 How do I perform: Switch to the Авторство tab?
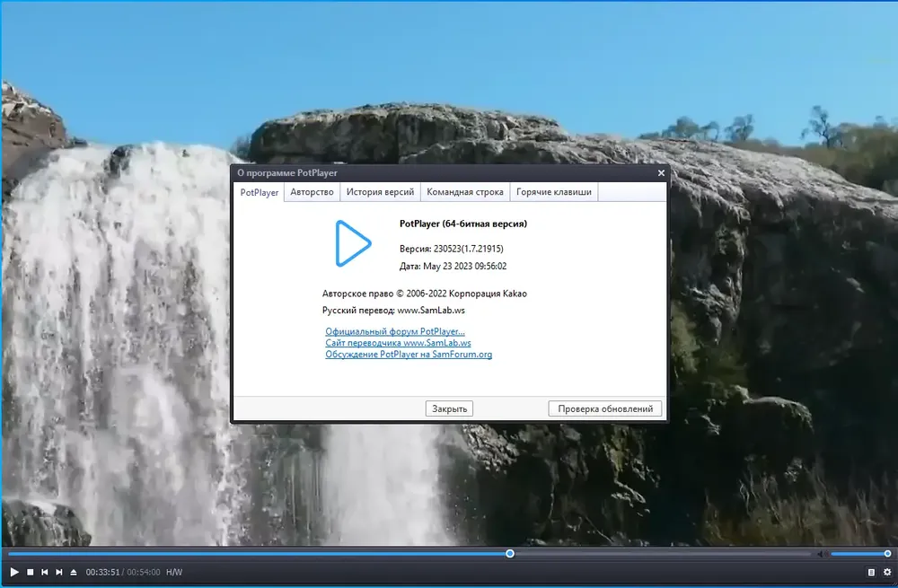pyautogui.click(x=312, y=192)
